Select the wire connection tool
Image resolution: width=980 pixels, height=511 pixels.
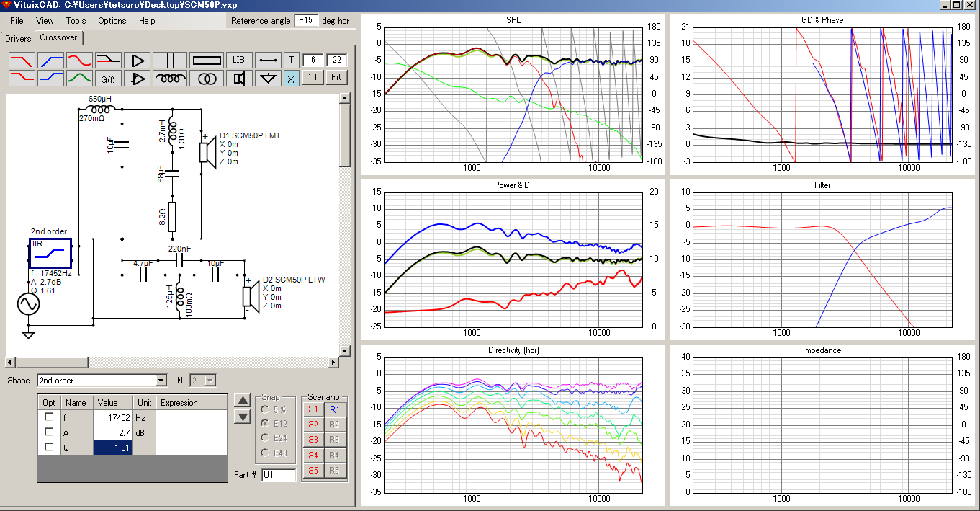[x=269, y=60]
